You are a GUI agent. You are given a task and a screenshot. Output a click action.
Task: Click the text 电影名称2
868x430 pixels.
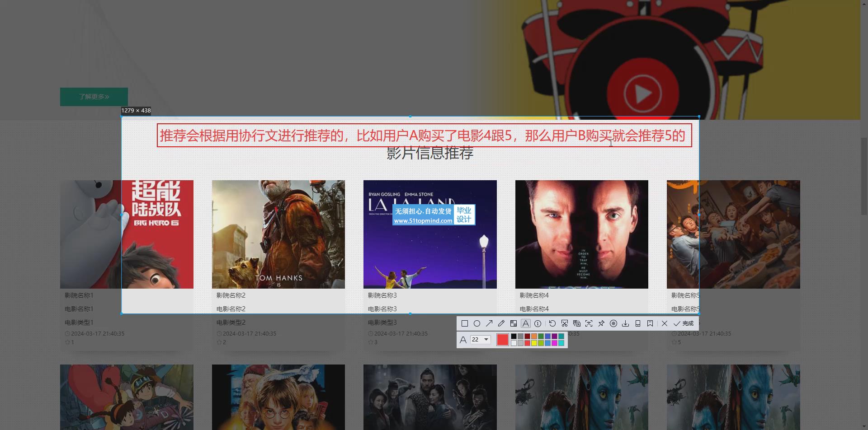tap(231, 309)
